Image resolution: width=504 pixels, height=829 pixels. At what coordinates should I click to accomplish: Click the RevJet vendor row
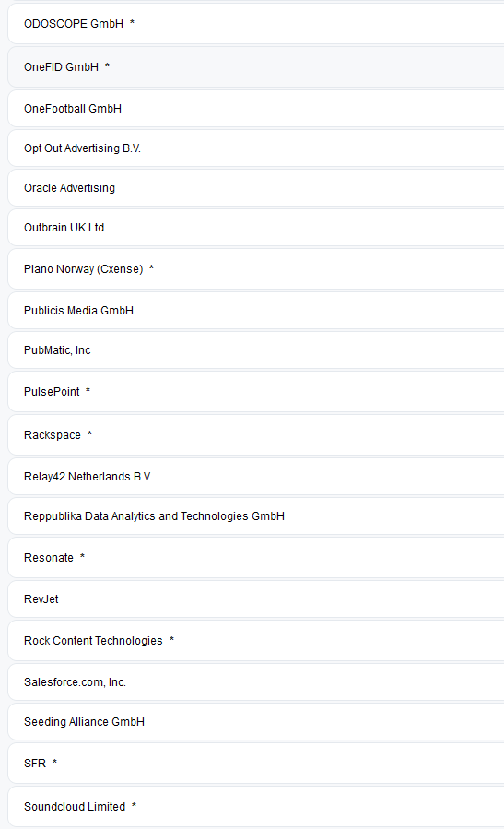pos(256,599)
